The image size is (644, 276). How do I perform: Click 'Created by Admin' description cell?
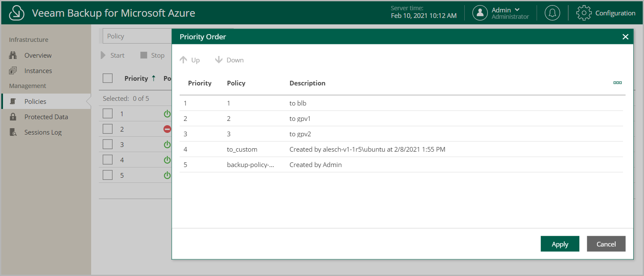coord(315,164)
